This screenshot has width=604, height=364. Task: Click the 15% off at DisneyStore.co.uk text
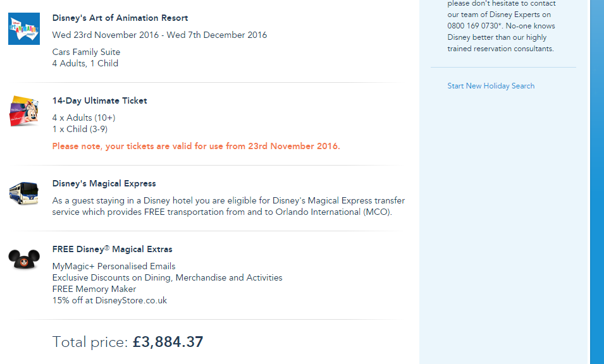[109, 301]
